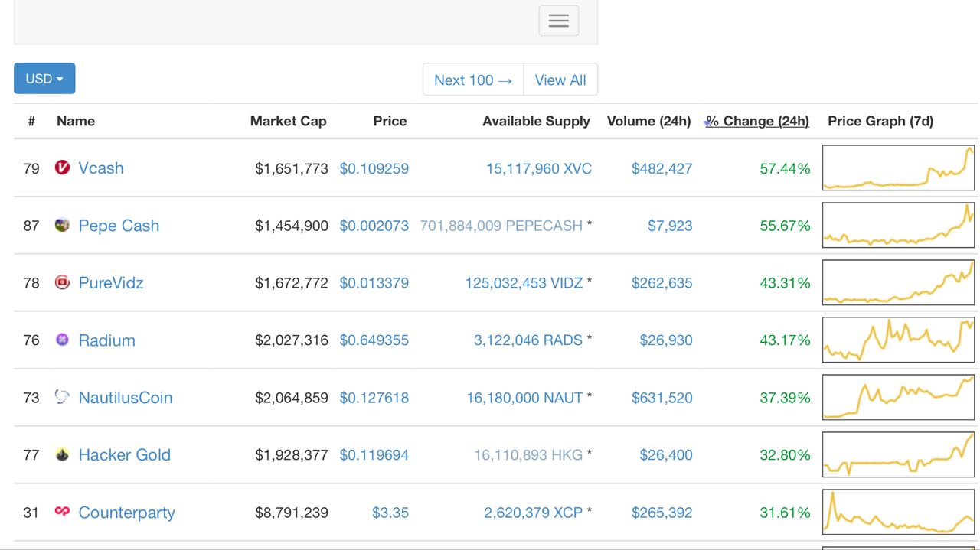
Task: Sort by Market Cap column header
Action: pos(289,121)
